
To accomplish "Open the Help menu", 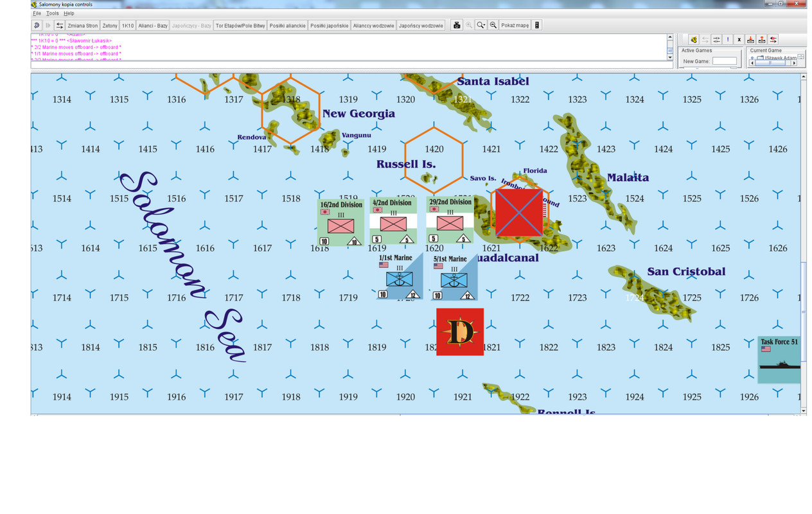I will [x=69, y=13].
